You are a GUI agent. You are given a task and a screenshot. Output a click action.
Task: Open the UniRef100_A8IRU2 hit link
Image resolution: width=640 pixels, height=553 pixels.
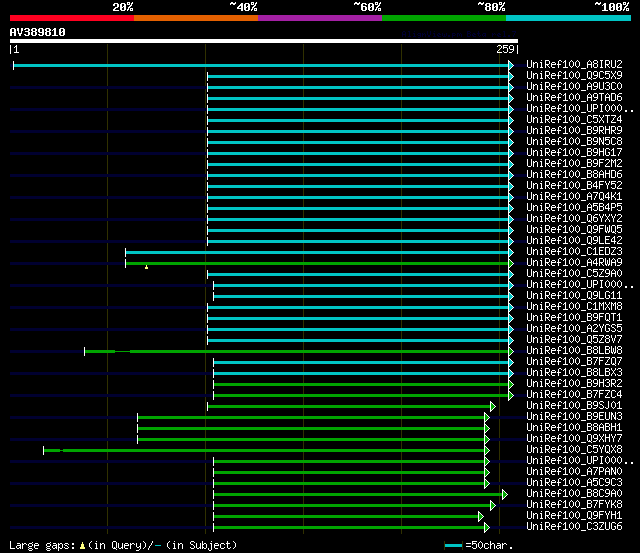coord(574,64)
